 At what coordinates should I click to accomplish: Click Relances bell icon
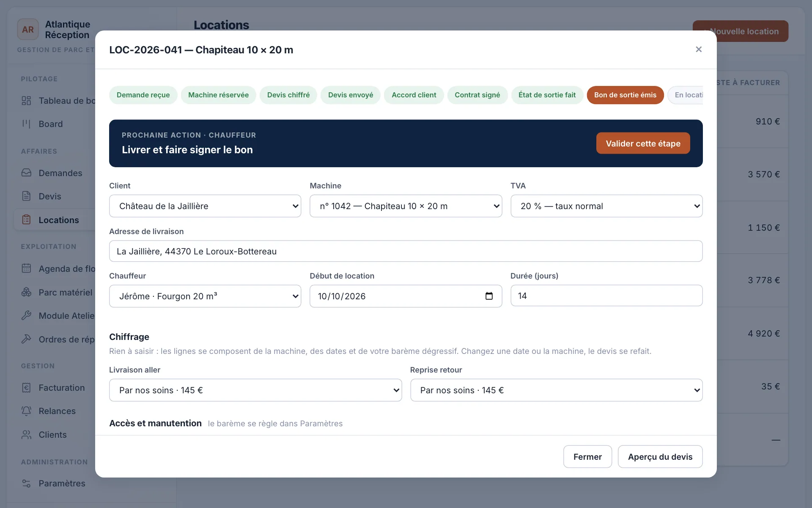[26, 411]
